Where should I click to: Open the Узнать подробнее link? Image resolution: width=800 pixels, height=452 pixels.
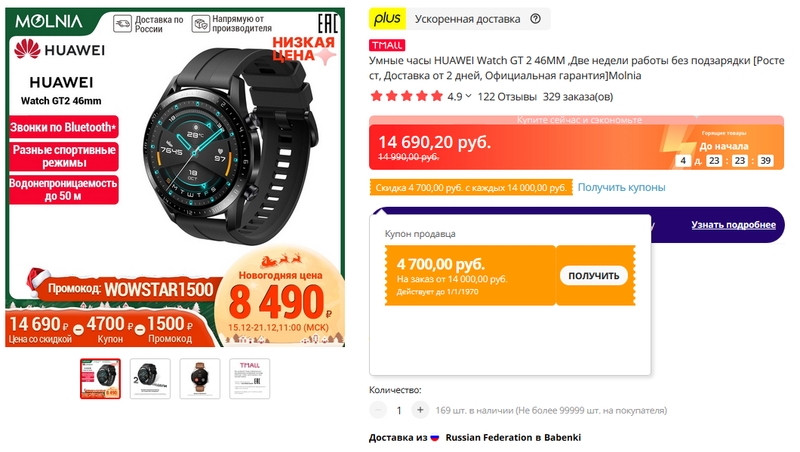click(x=733, y=224)
